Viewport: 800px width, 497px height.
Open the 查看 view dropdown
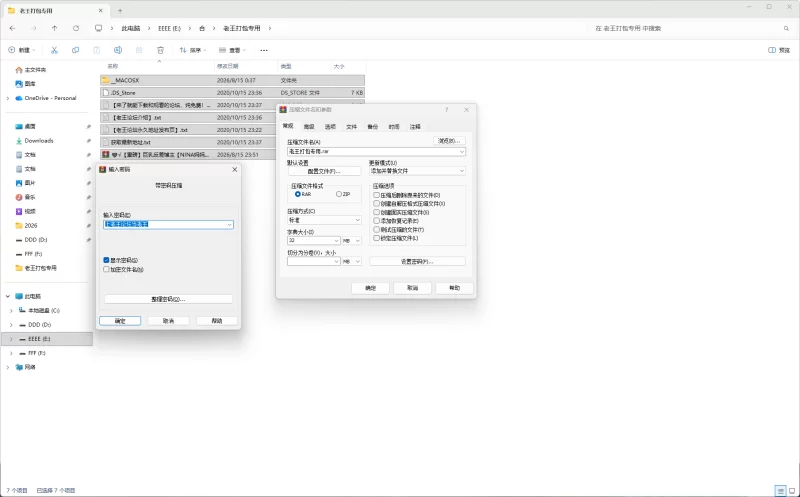point(232,50)
